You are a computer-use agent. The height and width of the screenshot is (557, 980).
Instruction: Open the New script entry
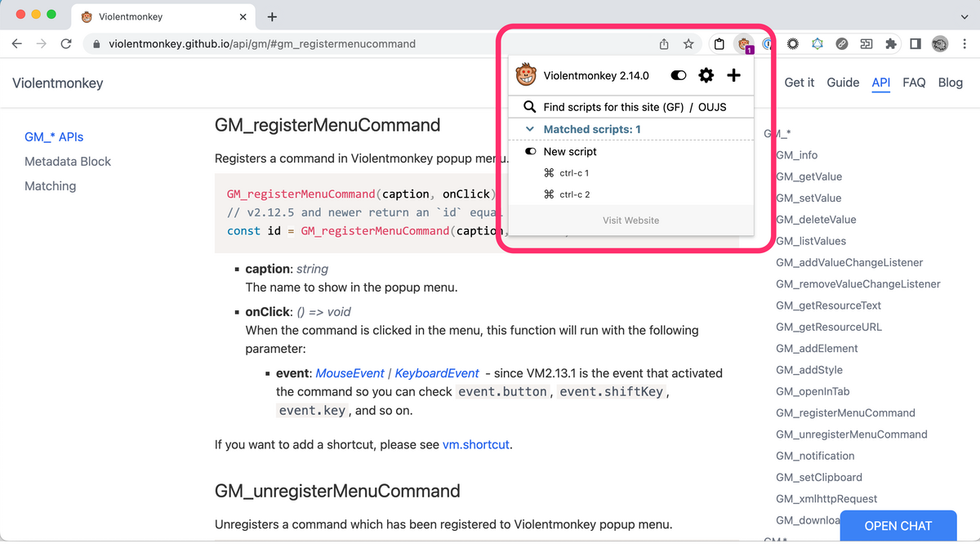570,152
